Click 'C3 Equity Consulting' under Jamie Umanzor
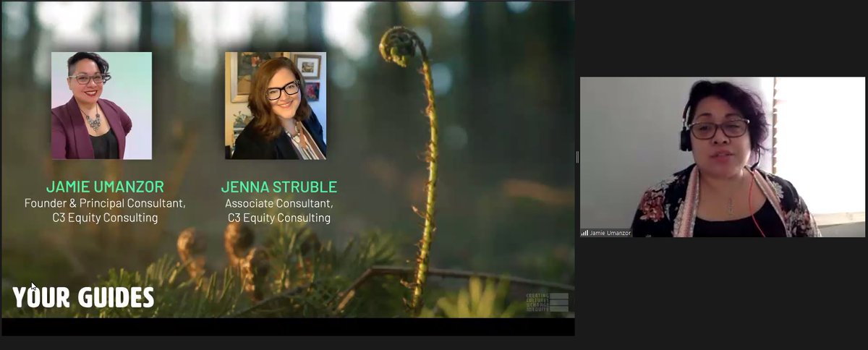 (x=105, y=218)
